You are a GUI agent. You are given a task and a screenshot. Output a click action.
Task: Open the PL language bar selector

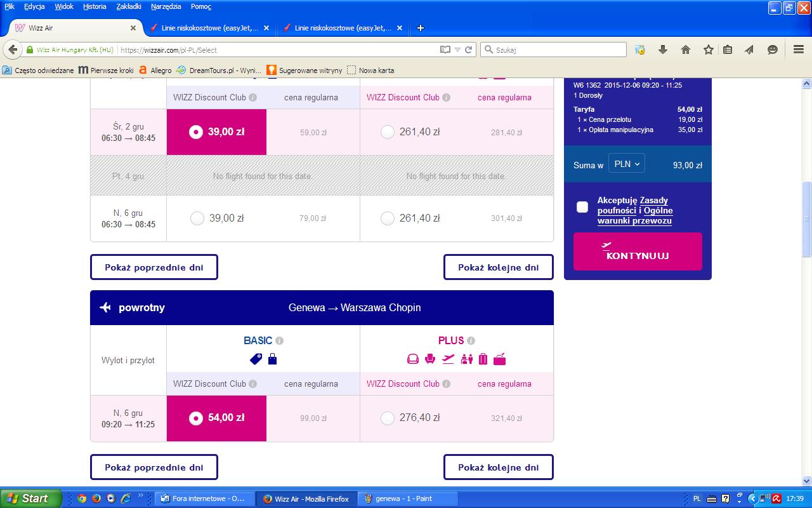697,498
